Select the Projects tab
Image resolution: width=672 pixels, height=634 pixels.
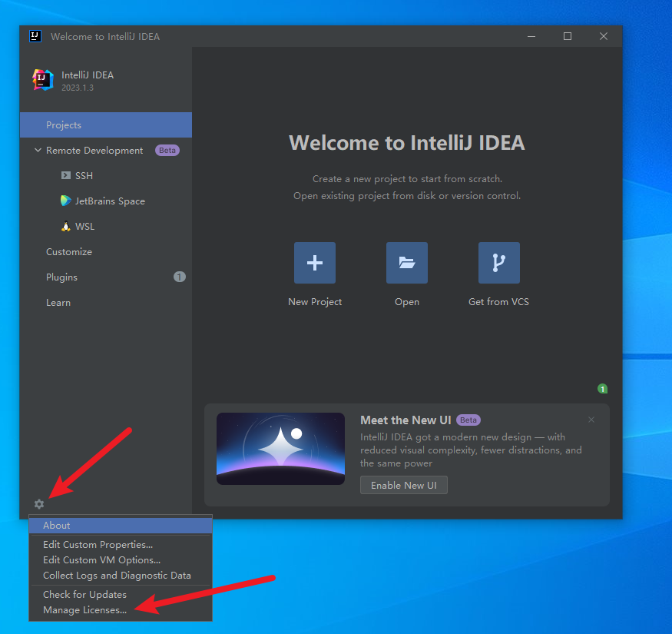[106, 124]
